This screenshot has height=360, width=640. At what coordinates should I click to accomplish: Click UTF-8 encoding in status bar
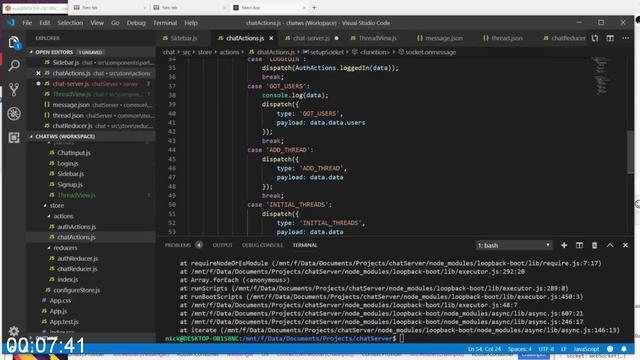coord(546,349)
